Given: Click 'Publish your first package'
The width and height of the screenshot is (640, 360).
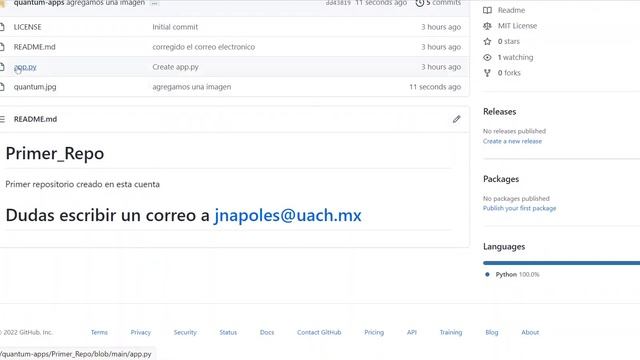Looking at the screenshot, I should tap(519, 208).
